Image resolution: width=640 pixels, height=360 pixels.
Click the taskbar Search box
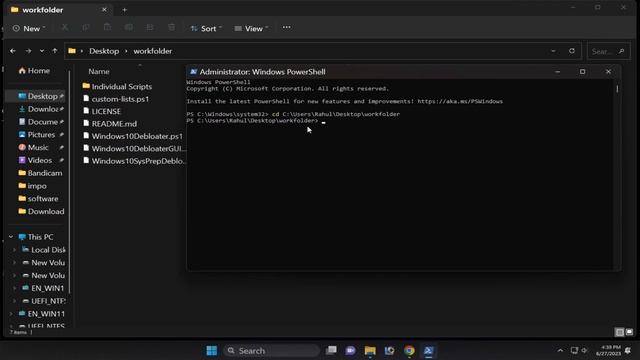[271, 351]
